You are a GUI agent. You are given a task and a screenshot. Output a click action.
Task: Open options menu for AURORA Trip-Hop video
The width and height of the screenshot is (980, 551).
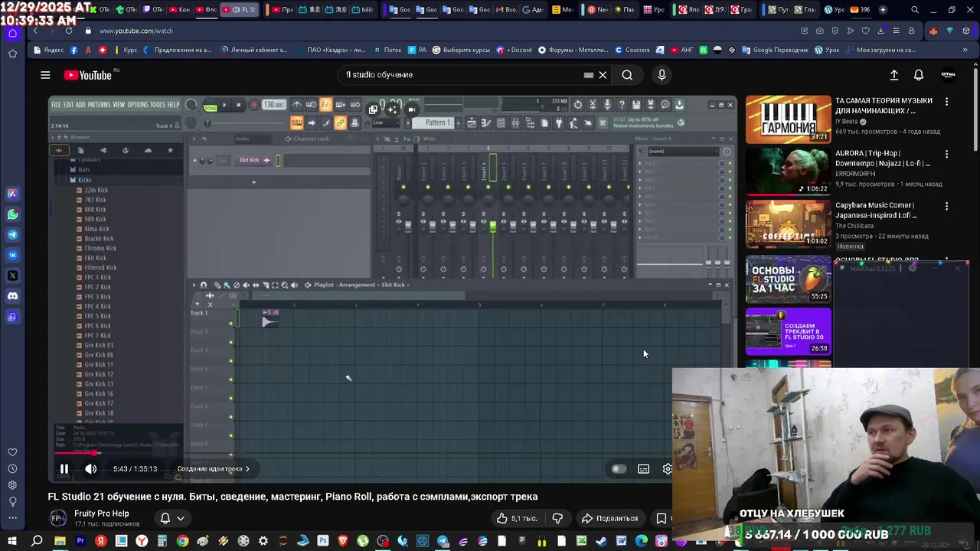pyautogui.click(x=947, y=154)
